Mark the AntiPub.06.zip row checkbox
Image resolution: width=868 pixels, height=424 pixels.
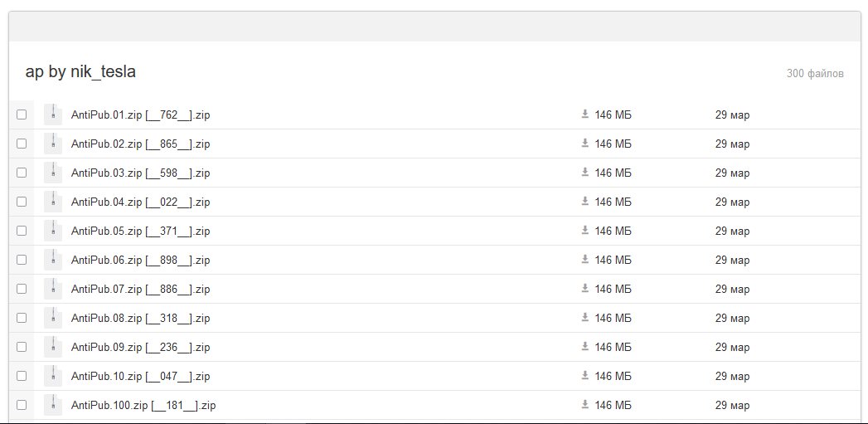(x=21, y=260)
